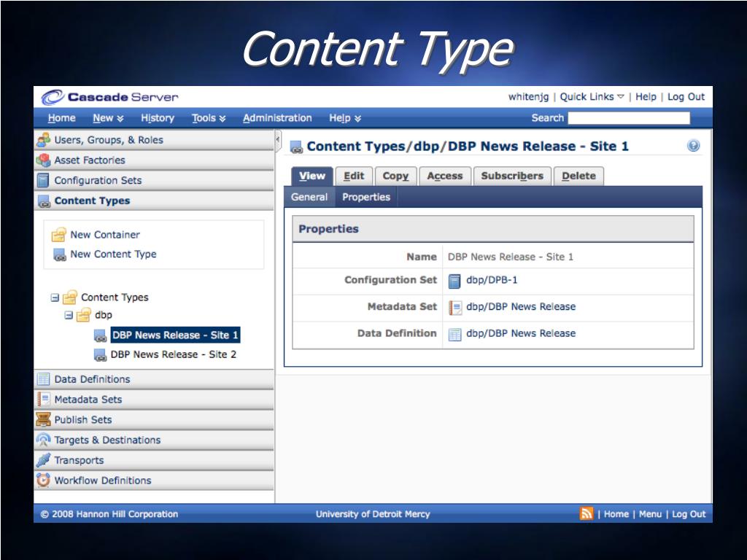This screenshot has width=747, height=560.
Task: Open the Workflow Definitions panel
Action: pyautogui.click(x=154, y=481)
